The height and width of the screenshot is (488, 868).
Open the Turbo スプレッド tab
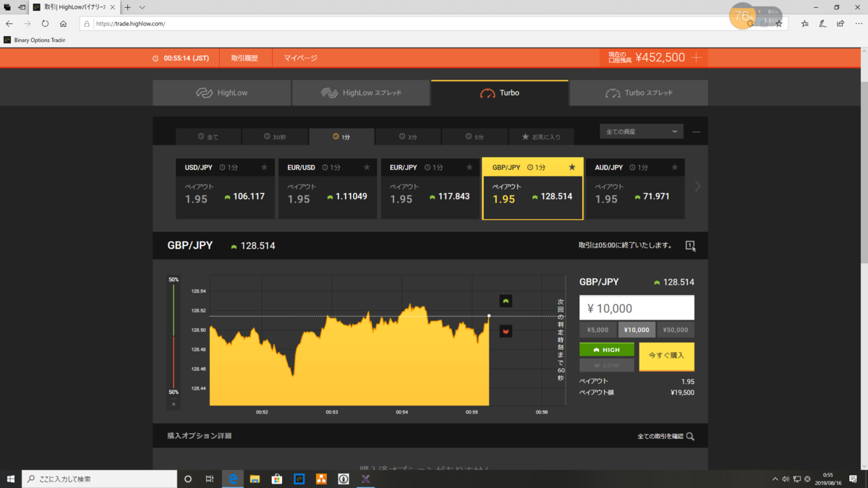639,93
